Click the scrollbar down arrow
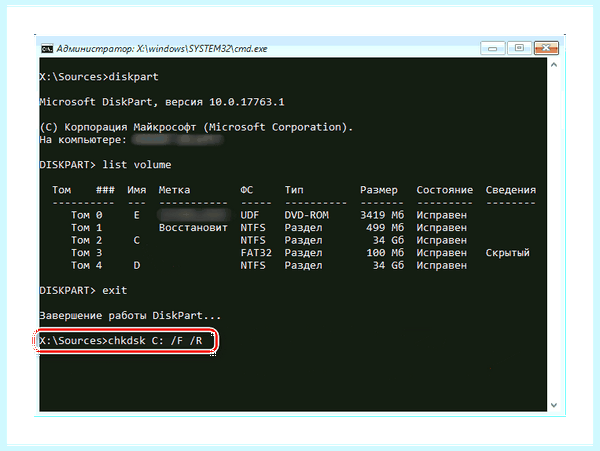 pyautogui.click(x=554, y=405)
